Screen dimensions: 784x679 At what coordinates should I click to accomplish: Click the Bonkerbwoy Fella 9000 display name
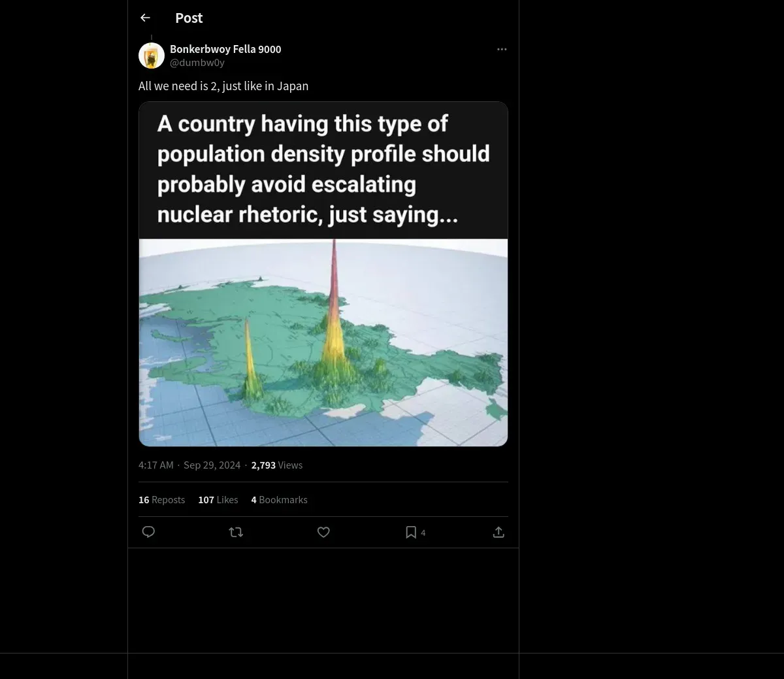tap(225, 49)
